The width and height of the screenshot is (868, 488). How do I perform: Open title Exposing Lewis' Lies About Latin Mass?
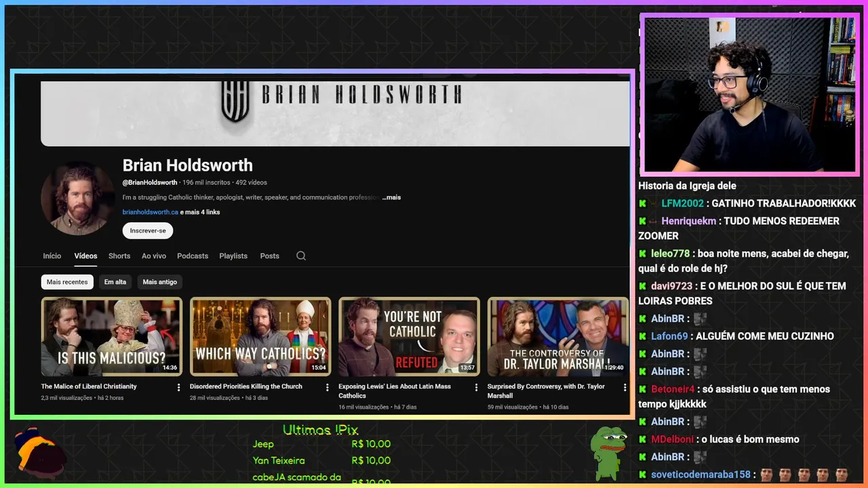395,391
